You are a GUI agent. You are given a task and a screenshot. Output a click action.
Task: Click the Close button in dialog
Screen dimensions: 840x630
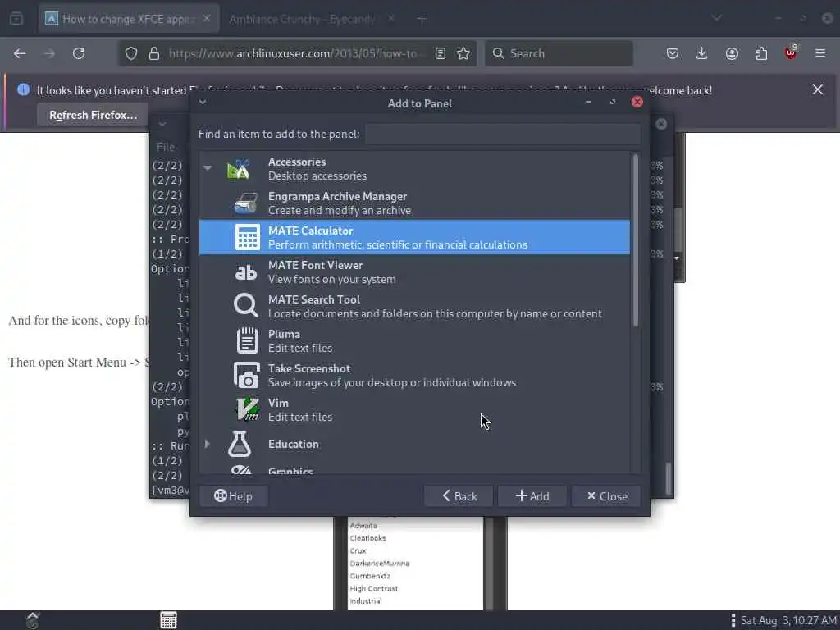tap(606, 496)
